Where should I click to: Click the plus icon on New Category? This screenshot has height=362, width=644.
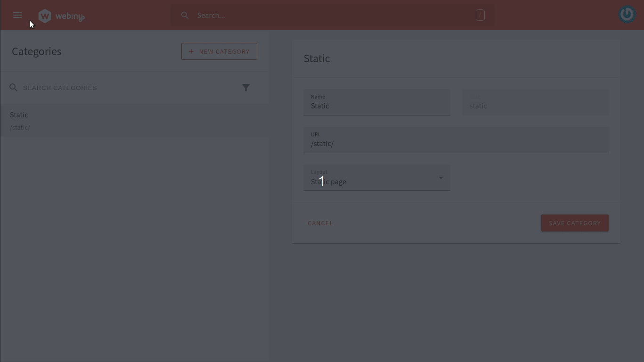tap(191, 51)
